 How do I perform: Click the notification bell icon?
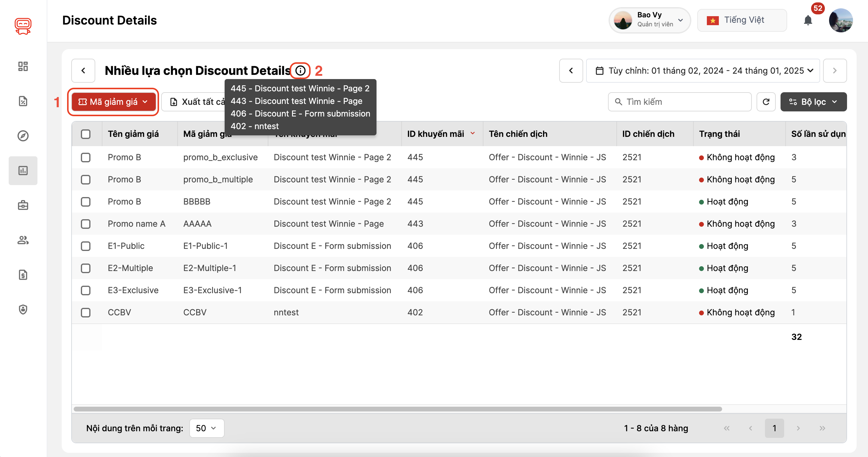[x=808, y=21]
